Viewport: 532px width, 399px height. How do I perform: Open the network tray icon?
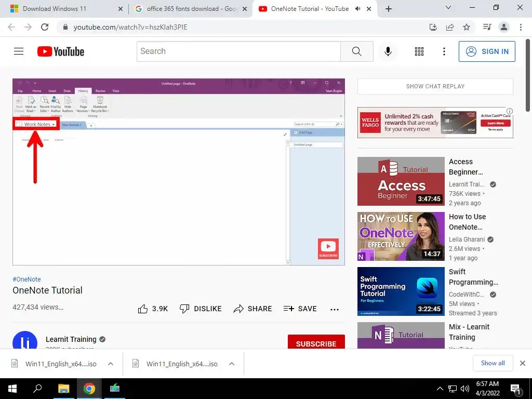(453, 389)
